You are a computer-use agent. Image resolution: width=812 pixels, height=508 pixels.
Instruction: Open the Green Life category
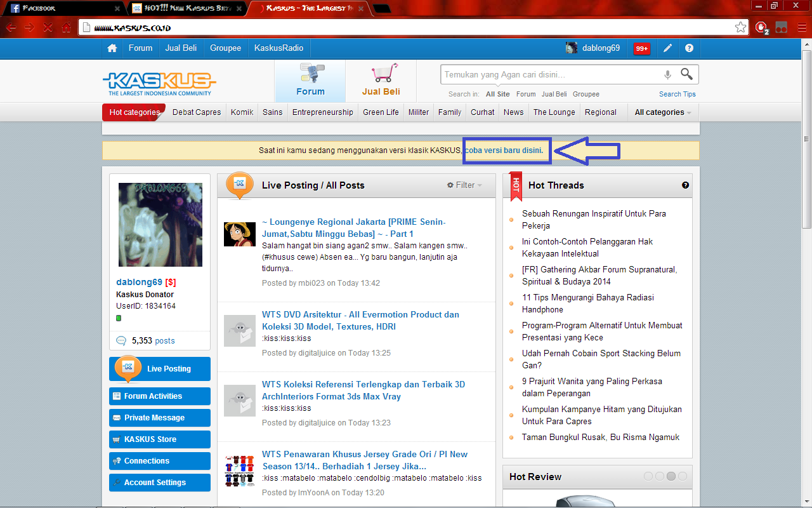click(381, 112)
